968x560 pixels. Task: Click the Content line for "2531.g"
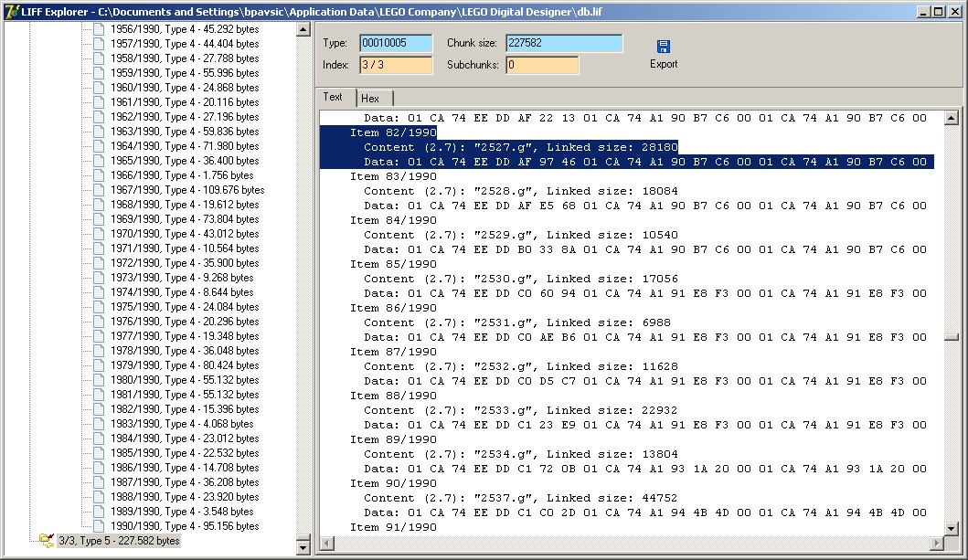click(x=516, y=322)
